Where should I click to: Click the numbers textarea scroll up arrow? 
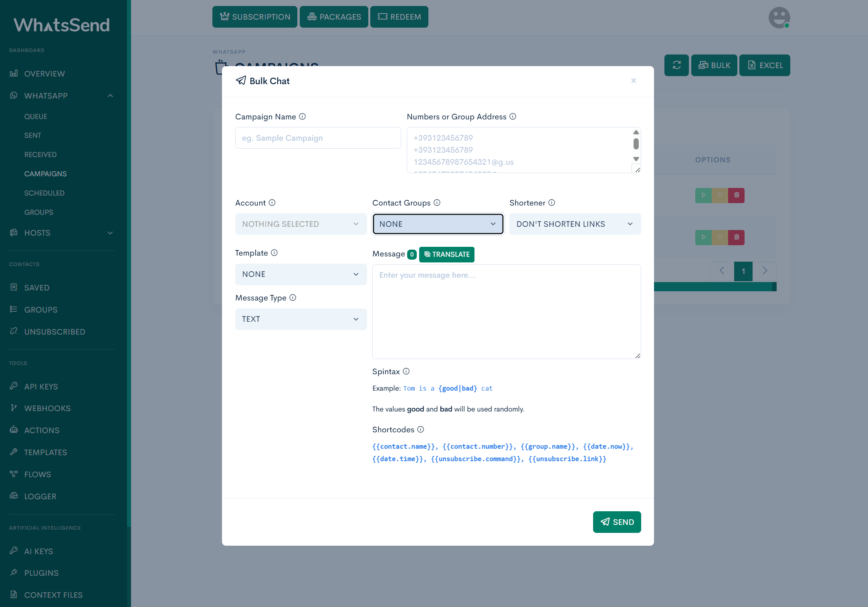click(636, 132)
